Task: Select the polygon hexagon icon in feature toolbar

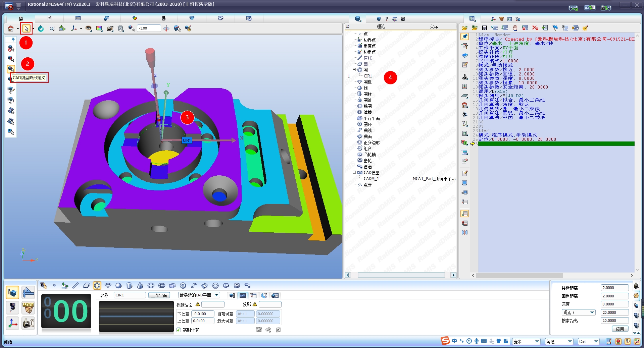Action: pos(215,285)
